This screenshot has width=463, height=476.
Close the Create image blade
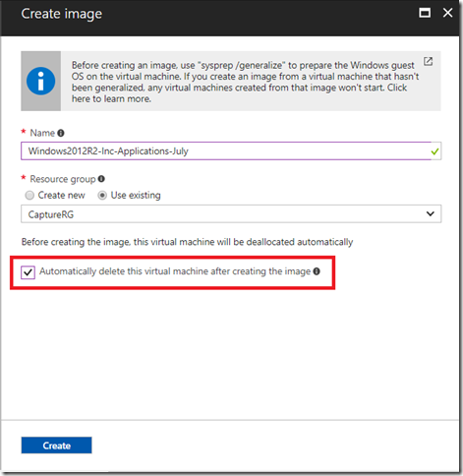pos(447,13)
